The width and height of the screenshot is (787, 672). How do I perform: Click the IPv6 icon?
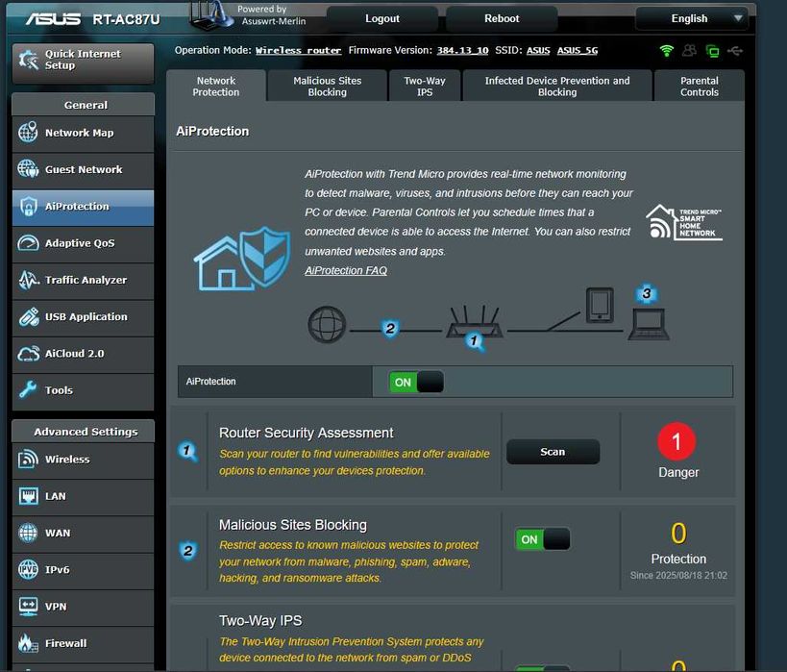pos(28,569)
